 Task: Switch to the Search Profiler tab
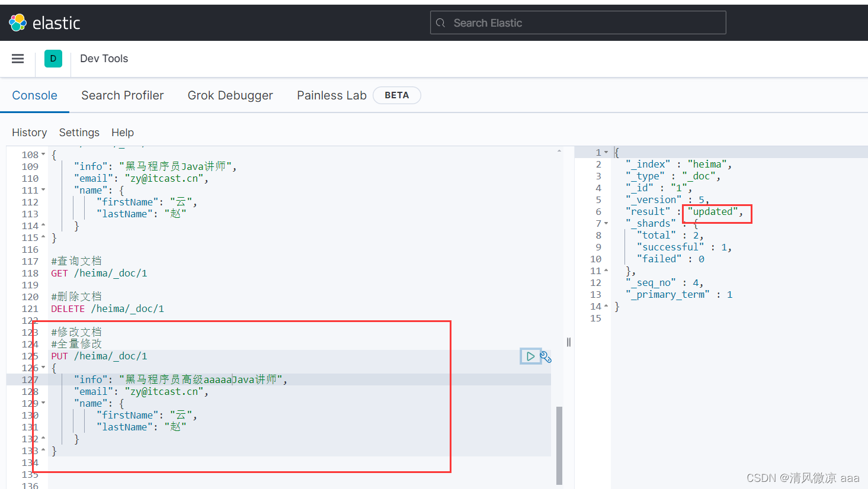click(123, 95)
